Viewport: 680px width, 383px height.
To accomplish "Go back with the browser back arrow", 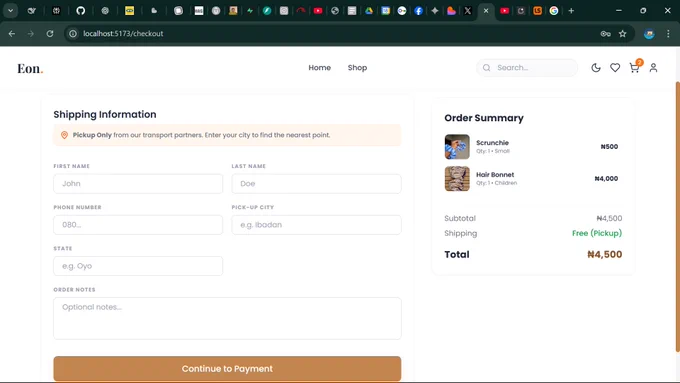I will point(12,33).
